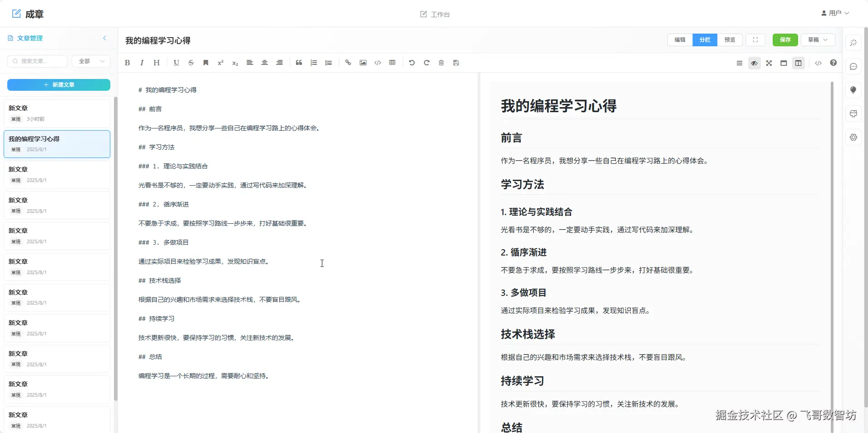Click the 搜索文章 search field
Image resolution: width=868 pixels, height=433 pixels.
coord(37,61)
